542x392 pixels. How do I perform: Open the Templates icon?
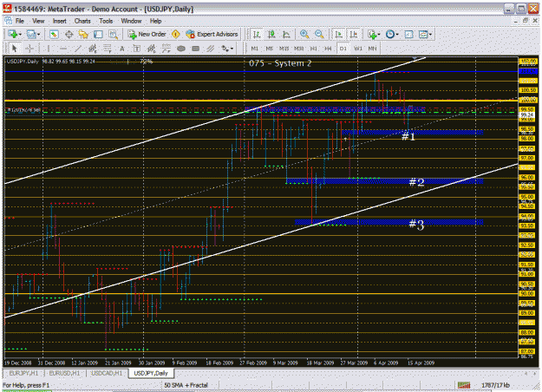[423, 34]
